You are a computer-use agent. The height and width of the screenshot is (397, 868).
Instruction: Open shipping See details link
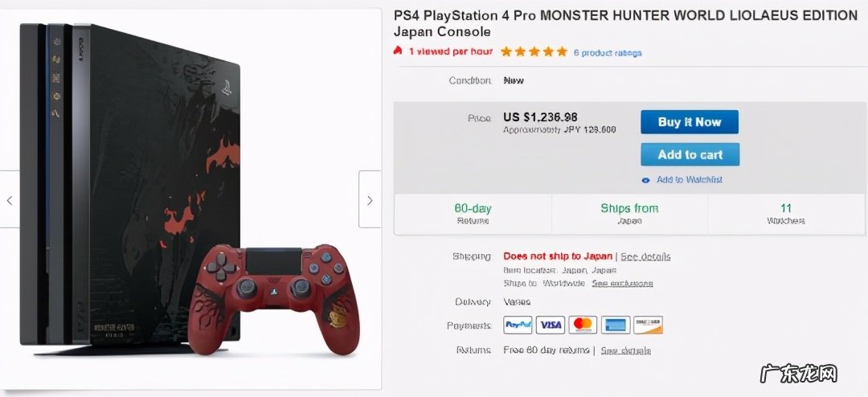(x=645, y=256)
